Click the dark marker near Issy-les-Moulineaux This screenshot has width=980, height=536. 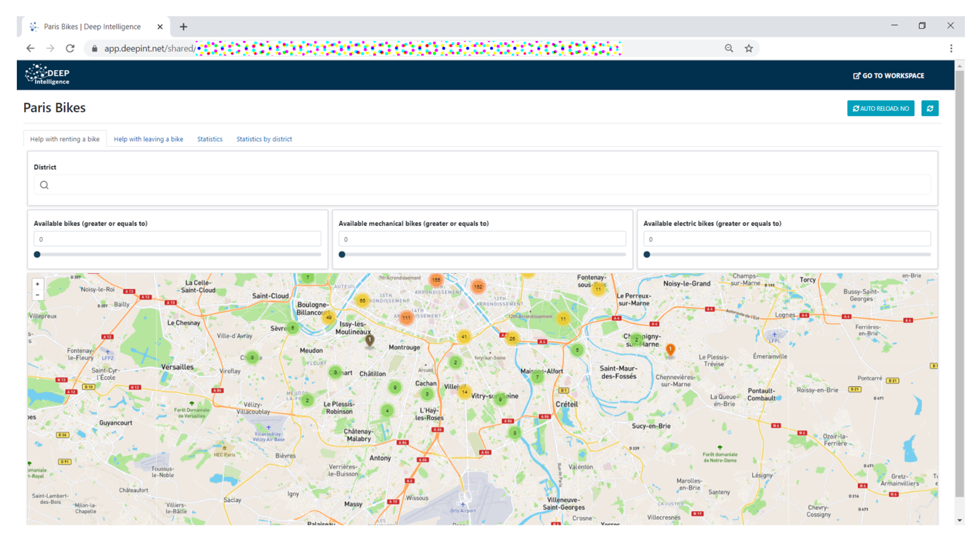pyautogui.click(x=369, y=340)
